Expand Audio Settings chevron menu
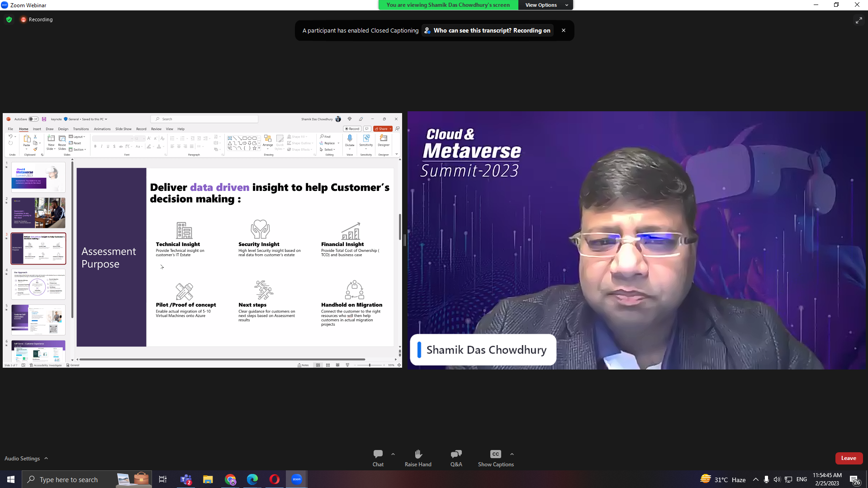The width and height of the screenshot is (868, 488). point(46,458)
